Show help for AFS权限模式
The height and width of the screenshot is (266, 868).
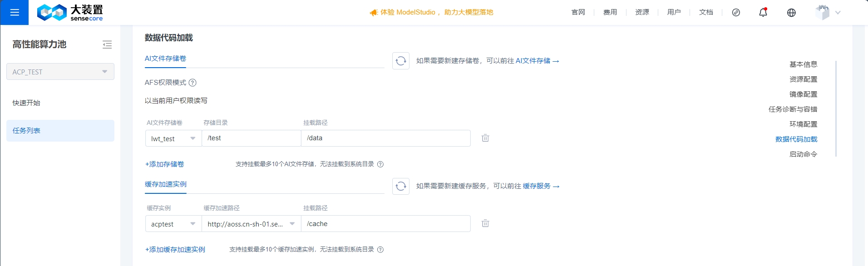[192, 83]
